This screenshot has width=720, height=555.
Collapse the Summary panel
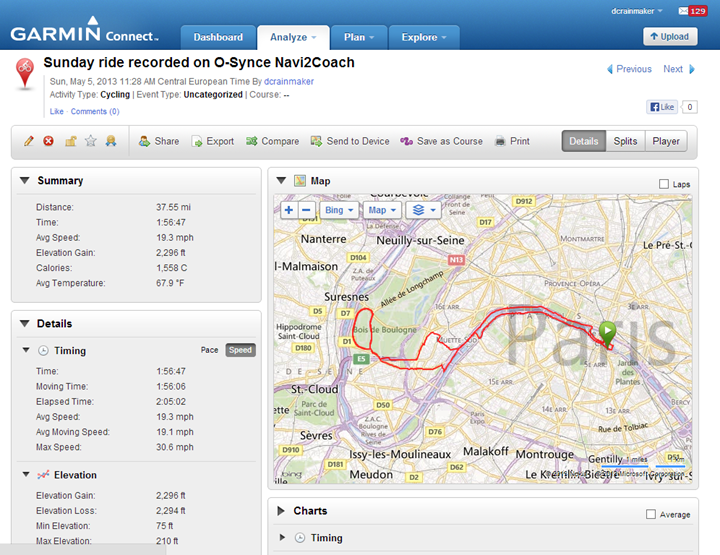[x=25, y=180]
